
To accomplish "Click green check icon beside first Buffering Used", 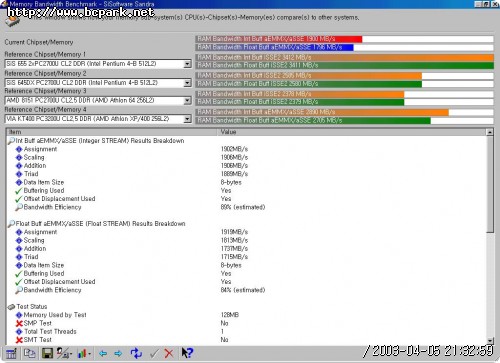I will 19,191.
